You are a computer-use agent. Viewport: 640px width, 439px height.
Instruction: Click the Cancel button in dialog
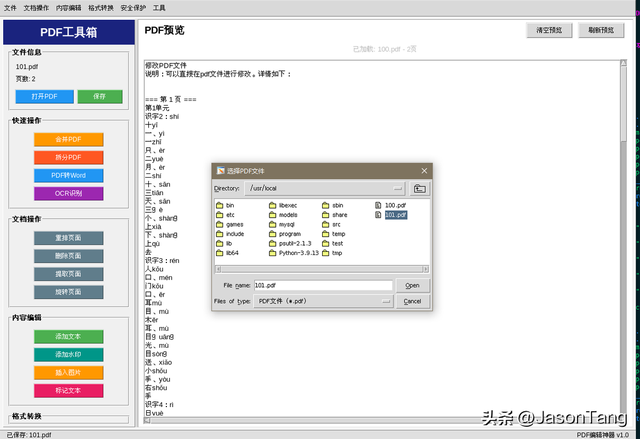click(x=412, y=302)
